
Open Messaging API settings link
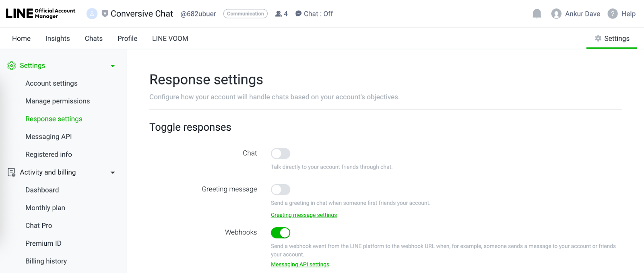(x=300, y=265)
